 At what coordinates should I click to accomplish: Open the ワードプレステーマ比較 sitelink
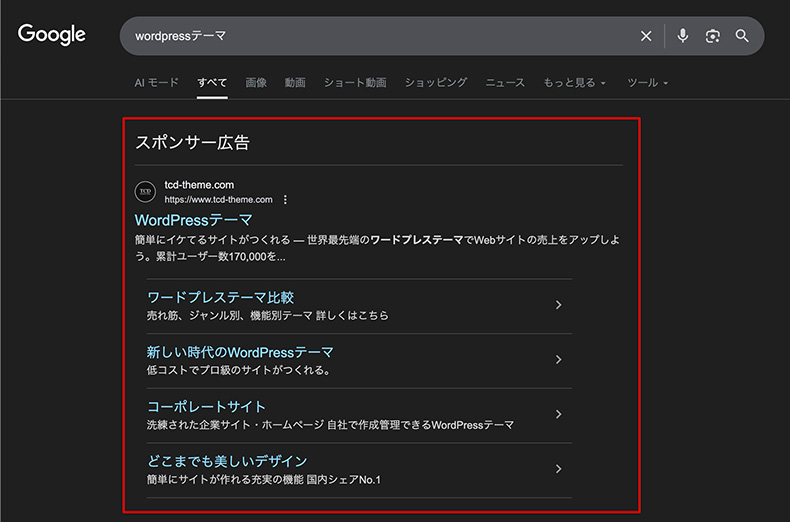tap(221, 297)
